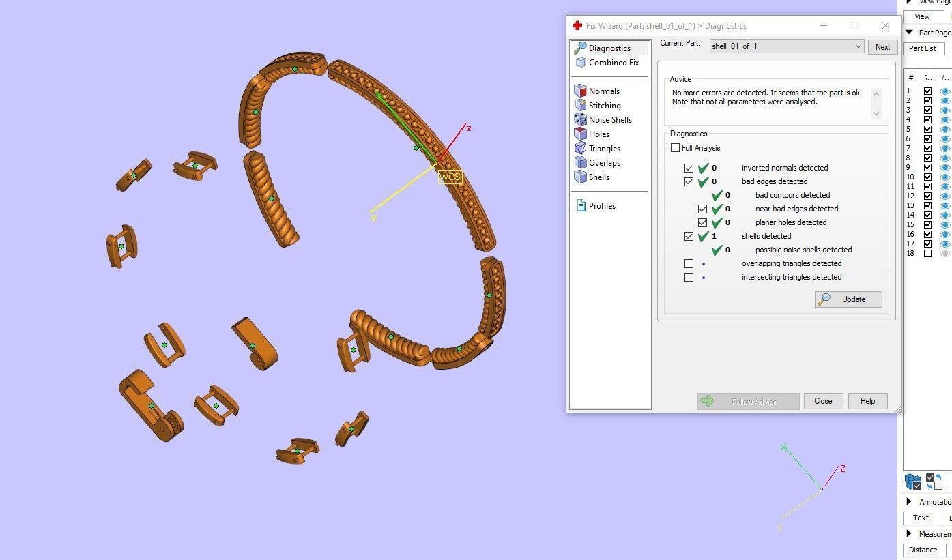Click the Close button in Fix Wizard
This screenshot has width=952, height=560.
coord(823,401)
